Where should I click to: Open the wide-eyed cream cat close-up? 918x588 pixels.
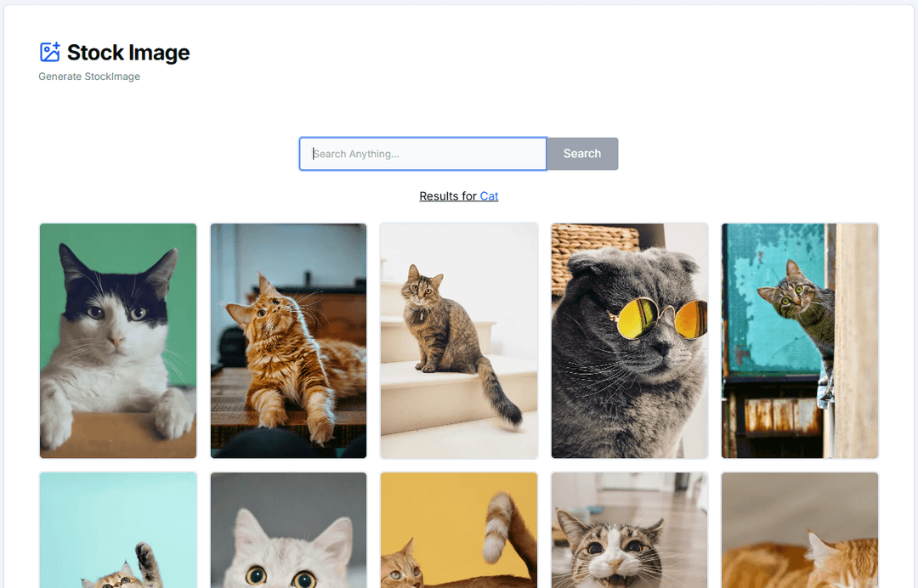coord(288,531)
